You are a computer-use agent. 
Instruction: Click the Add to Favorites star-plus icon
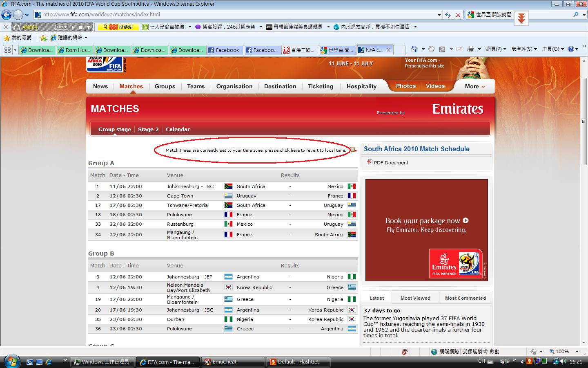[x=43, y=38]
